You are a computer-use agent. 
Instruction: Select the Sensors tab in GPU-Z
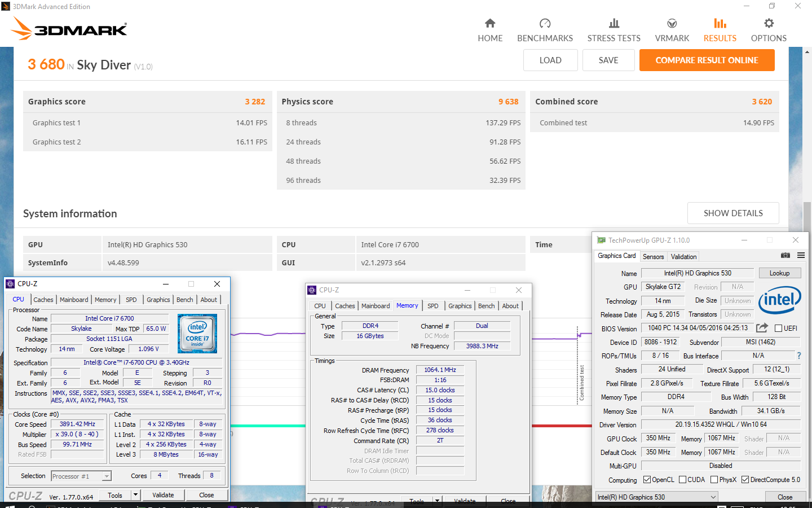653,256
